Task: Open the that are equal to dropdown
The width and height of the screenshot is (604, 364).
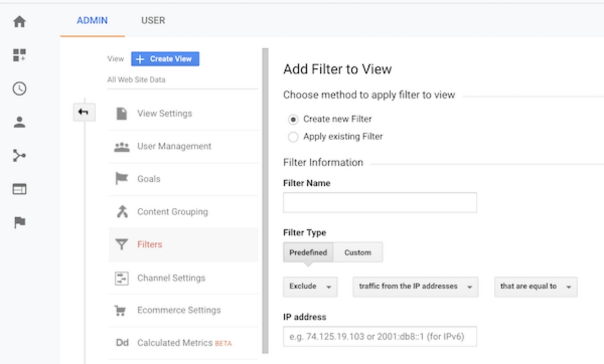Action: pos(535,286)
